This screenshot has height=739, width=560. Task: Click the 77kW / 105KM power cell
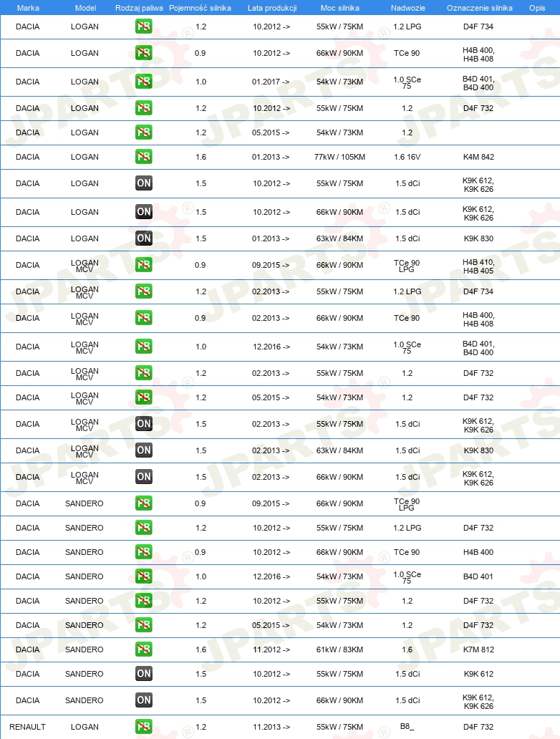(340, 157)
